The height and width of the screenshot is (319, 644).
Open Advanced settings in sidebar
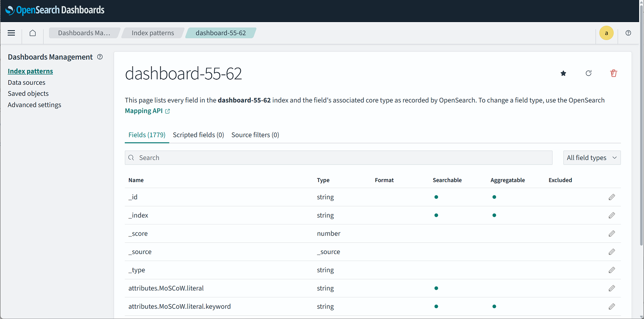[34, 105]
